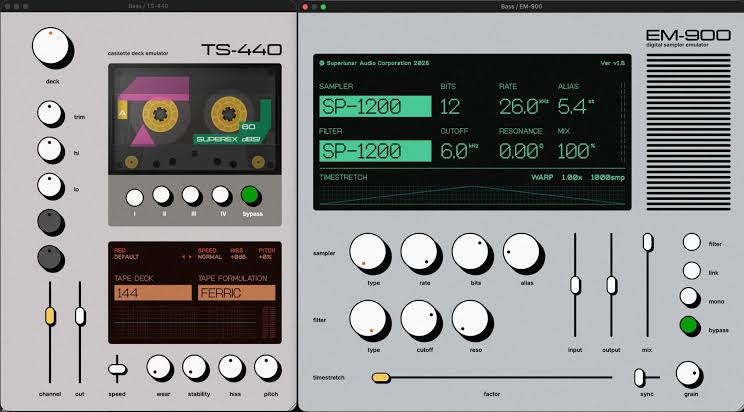This screenshot has height=412, width=744.
Task: Click the filter type knob in EM-900
Action: tap(368, 318)
